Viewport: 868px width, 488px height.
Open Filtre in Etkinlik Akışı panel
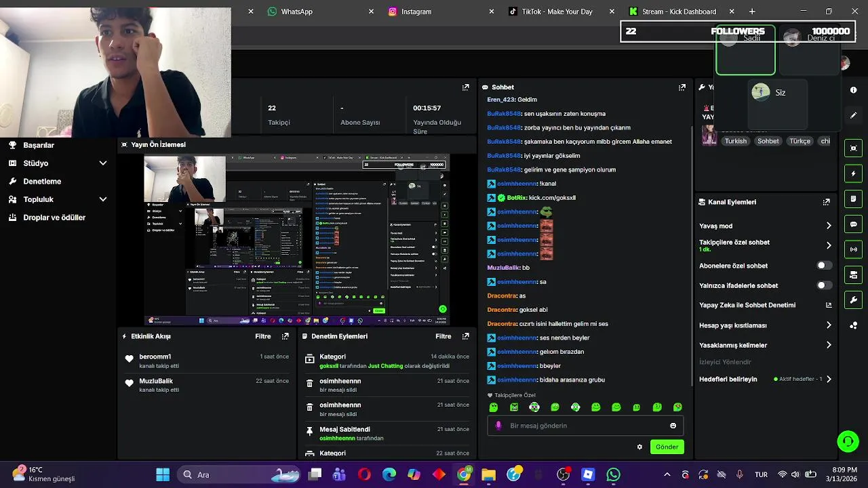click(x=263, y=336)
